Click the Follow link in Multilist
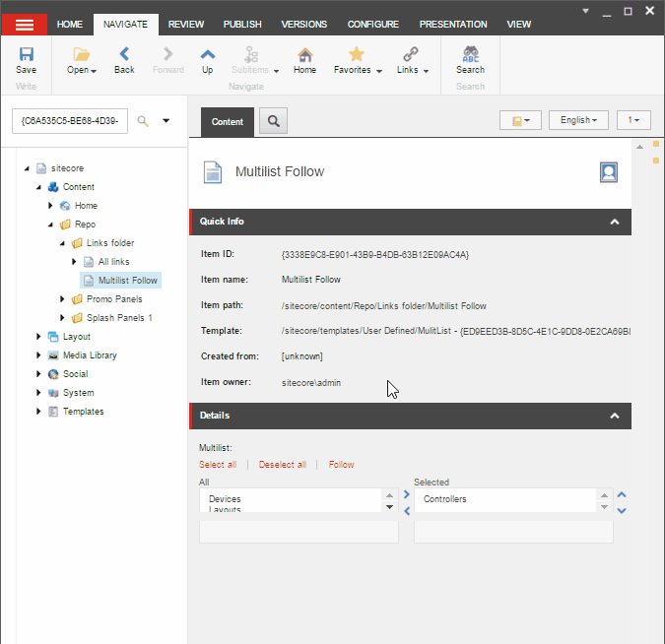The width and height of the screenshot is (665, 644). 341,465
